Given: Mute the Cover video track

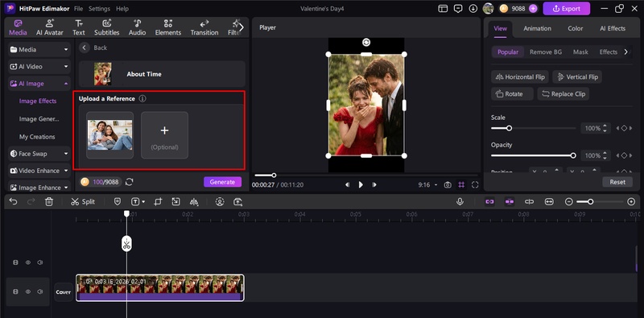Looking at the screenshot, I should (x=39, y=291).
